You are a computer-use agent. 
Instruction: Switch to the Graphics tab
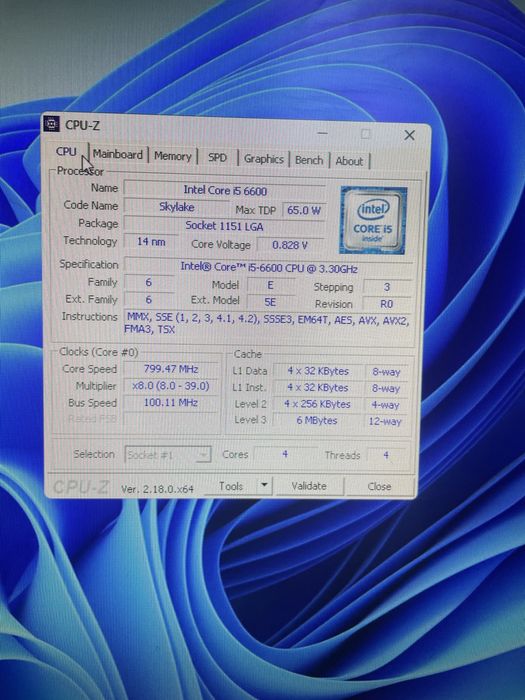click(263, 159)
